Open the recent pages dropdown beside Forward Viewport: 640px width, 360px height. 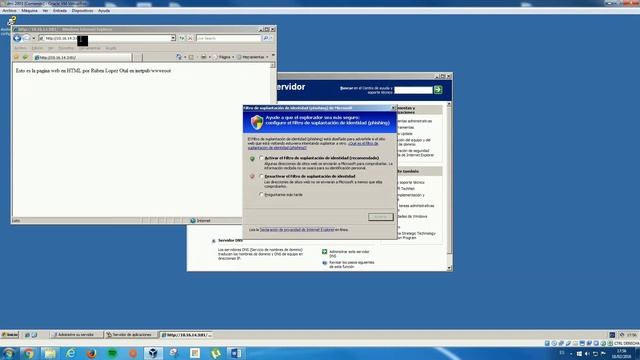33,38
